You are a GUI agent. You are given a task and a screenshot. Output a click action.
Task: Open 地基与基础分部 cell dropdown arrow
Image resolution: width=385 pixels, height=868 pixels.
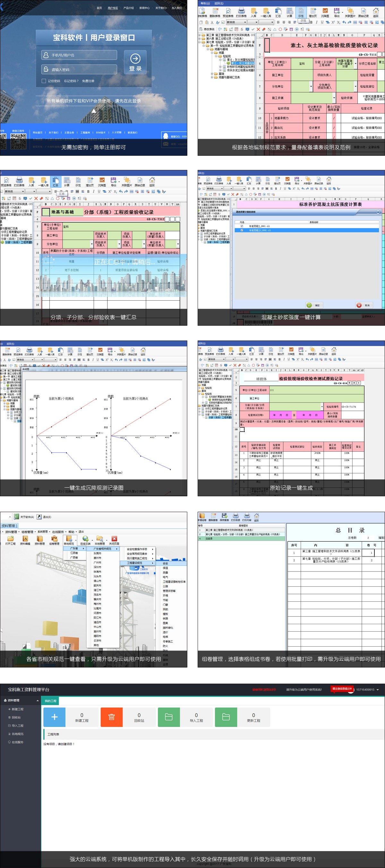[355, 63]
